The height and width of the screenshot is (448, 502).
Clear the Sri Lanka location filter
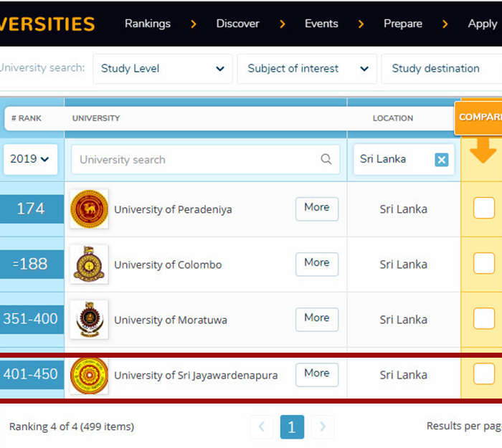point(441,159)
